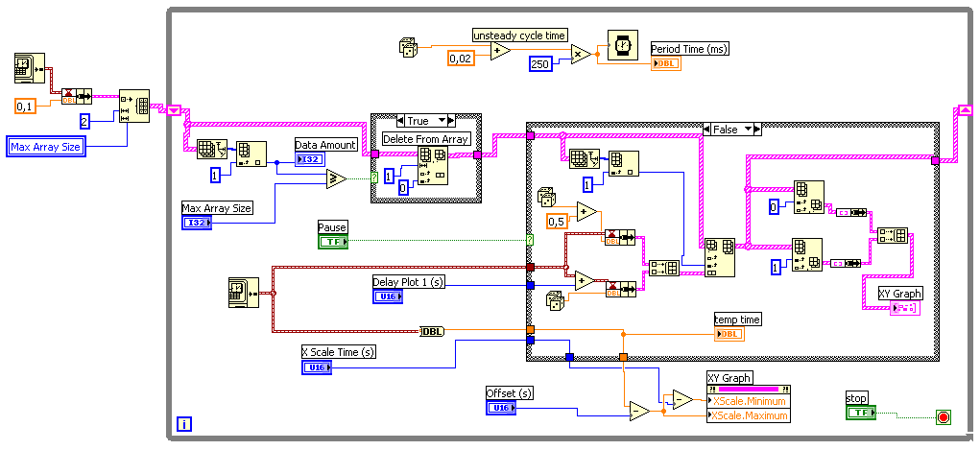
Task: Select the 0,5 numeric constant
Action: 558,222
